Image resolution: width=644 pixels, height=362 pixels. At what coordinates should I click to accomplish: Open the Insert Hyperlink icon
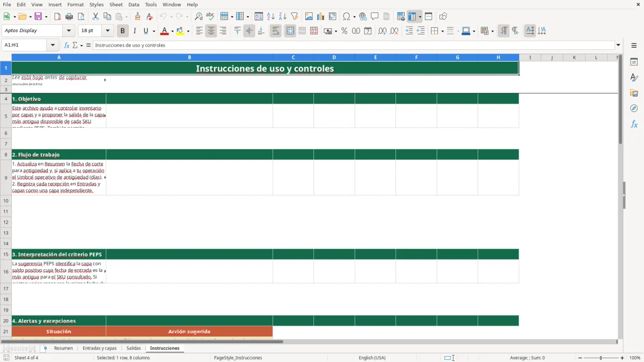tap(363, 17)
